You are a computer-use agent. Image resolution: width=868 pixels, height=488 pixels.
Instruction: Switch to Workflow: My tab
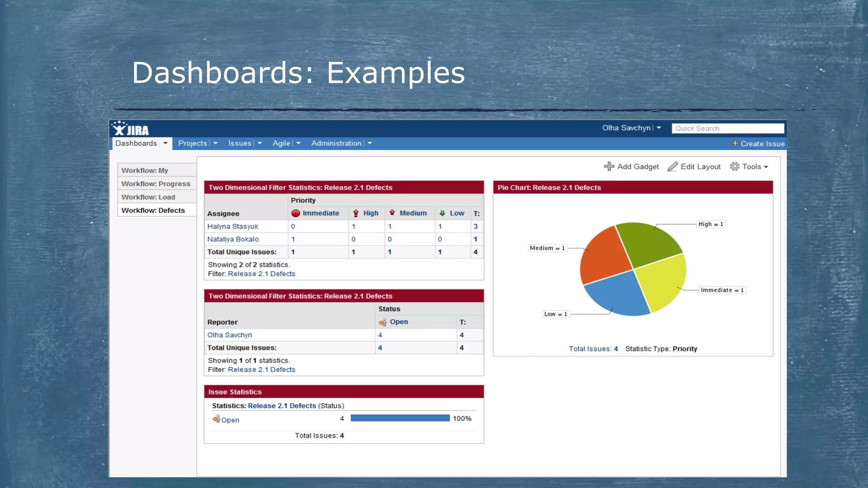(x=157, y=170)
